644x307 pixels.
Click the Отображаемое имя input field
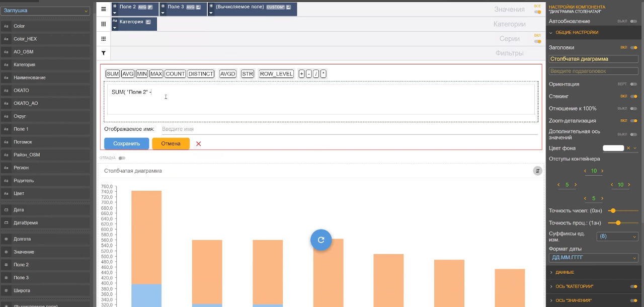tap(347, 129)
